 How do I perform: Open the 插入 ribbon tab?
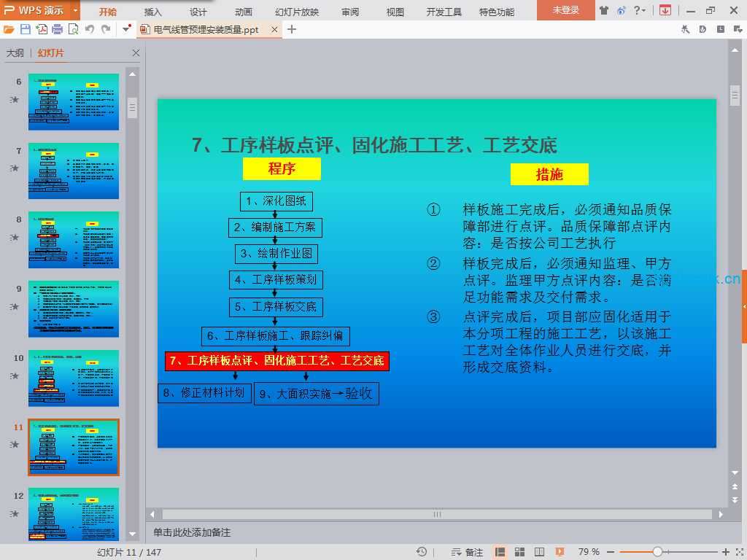[153, 12]
